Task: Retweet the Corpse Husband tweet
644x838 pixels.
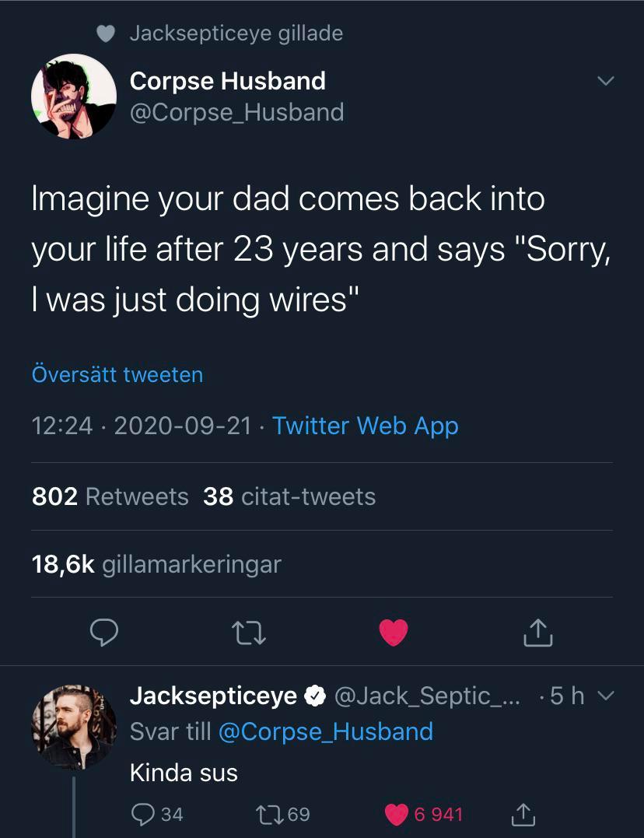Action: pyautogui.click(x=250, y=633)
